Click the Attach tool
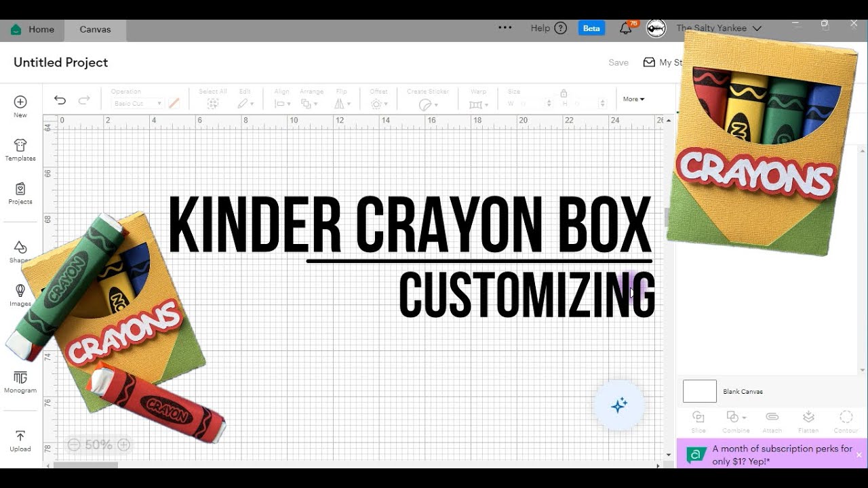868x488 pixels. 772,422
